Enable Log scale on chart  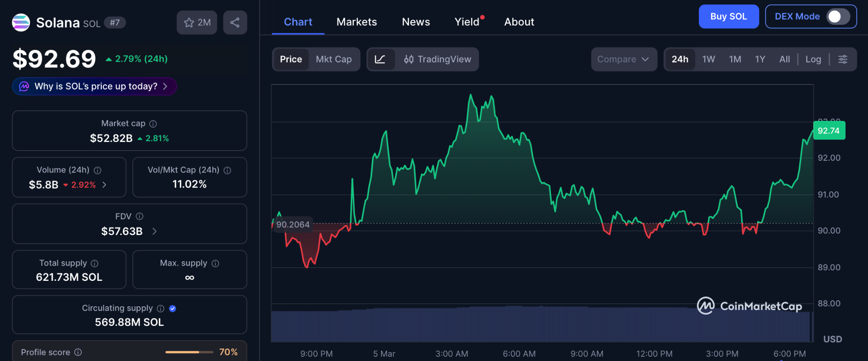(x=813, y=59)
